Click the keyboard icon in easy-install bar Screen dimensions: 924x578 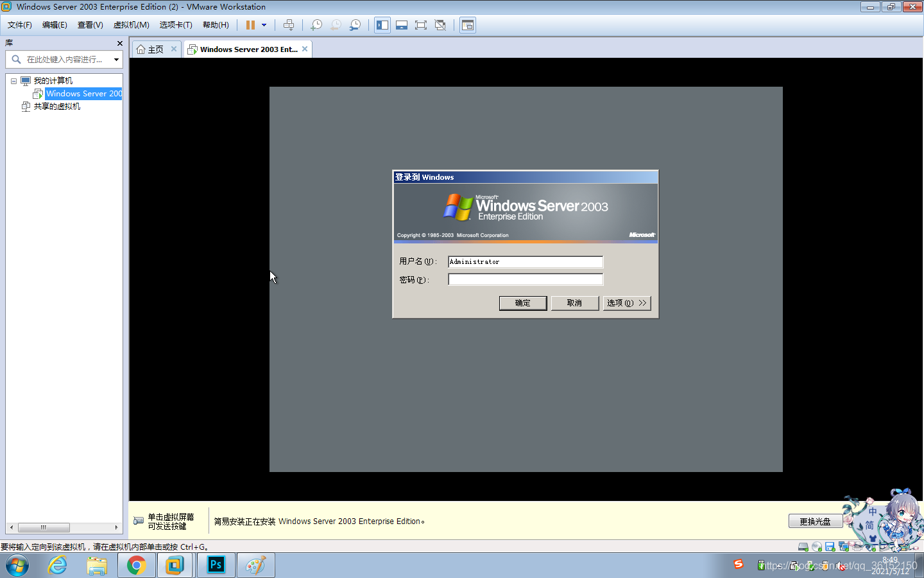(139, 521)
